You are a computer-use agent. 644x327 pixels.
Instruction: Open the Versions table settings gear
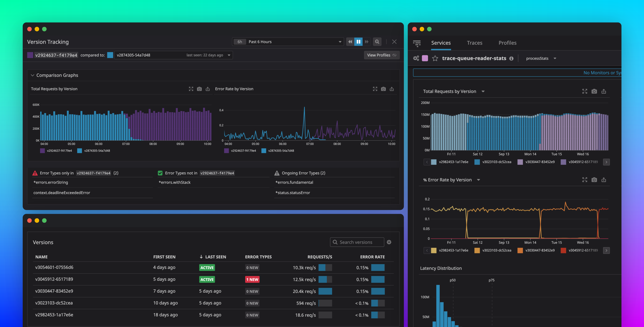(389, 242)
